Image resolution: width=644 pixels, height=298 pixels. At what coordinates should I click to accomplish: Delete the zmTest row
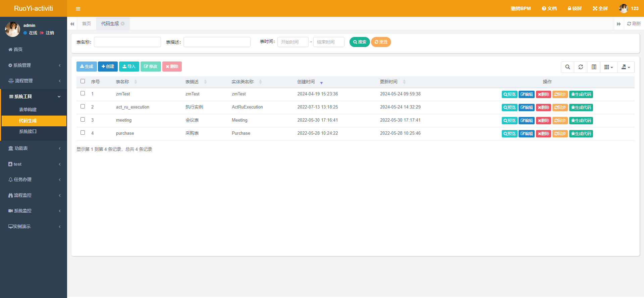click(543, 94)
